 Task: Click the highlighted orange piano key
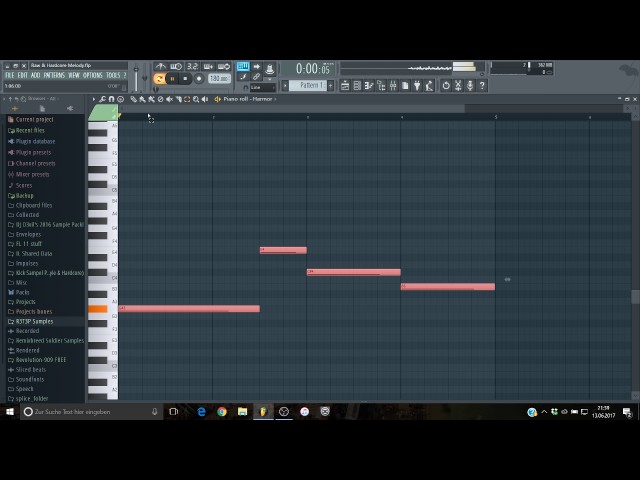tap(98, 309)
